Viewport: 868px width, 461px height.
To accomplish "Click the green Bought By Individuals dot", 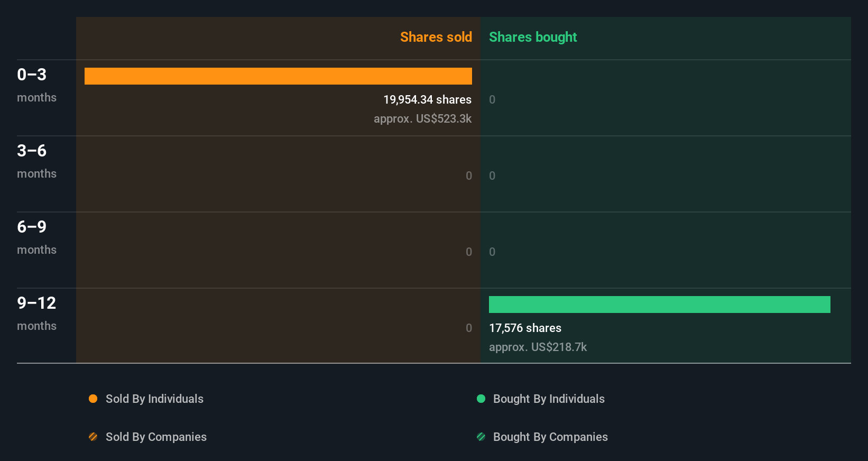I will click(481, 399).
